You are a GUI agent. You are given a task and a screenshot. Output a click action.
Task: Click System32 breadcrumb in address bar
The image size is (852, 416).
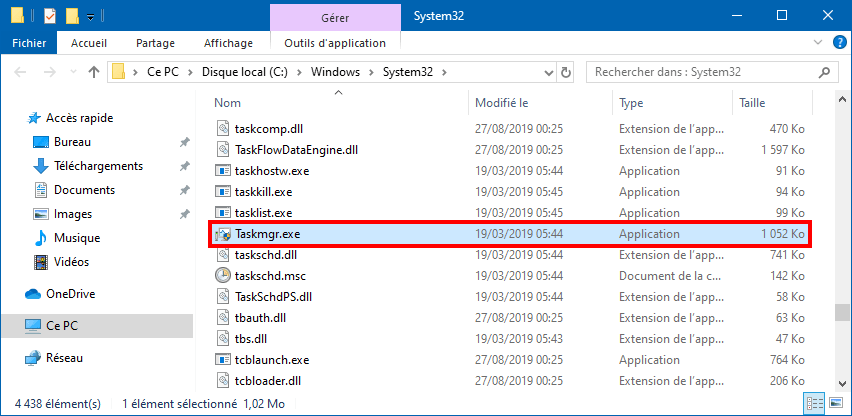click(x=408, y=72)
